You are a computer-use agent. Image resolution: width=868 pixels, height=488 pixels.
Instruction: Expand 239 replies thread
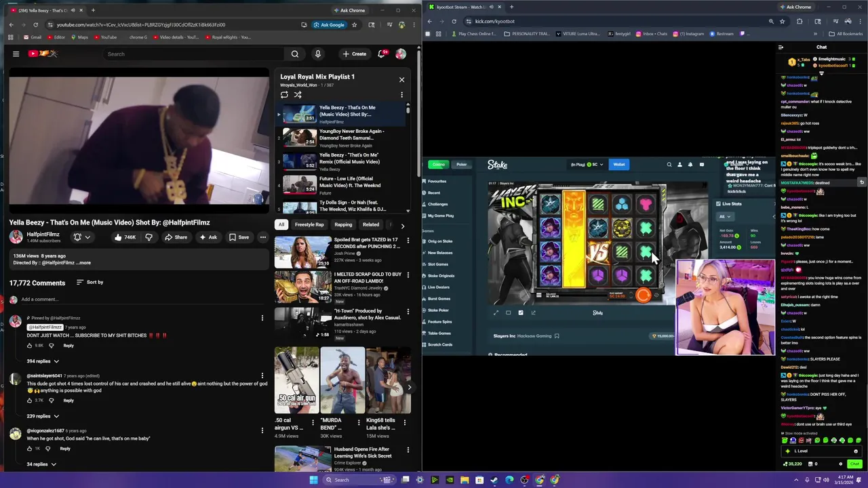point(43,416)
